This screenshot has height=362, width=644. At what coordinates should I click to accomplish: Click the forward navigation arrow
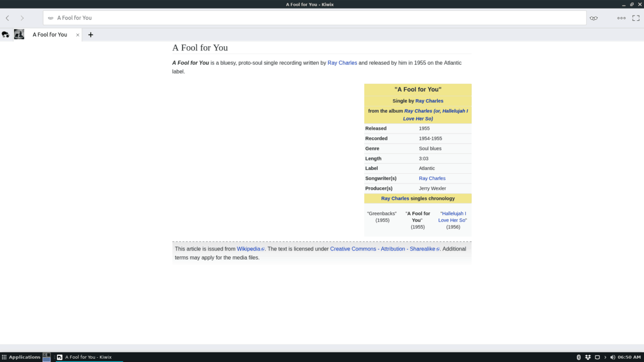pos(21,18)
